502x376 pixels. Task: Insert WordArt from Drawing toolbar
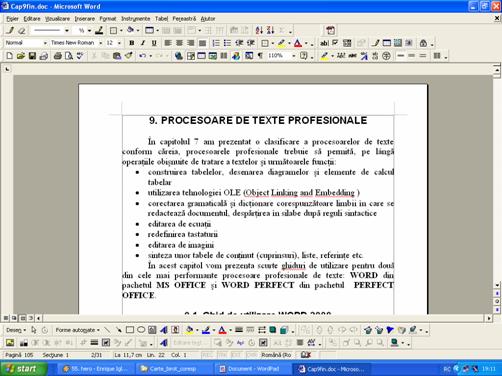pos(164,330)
